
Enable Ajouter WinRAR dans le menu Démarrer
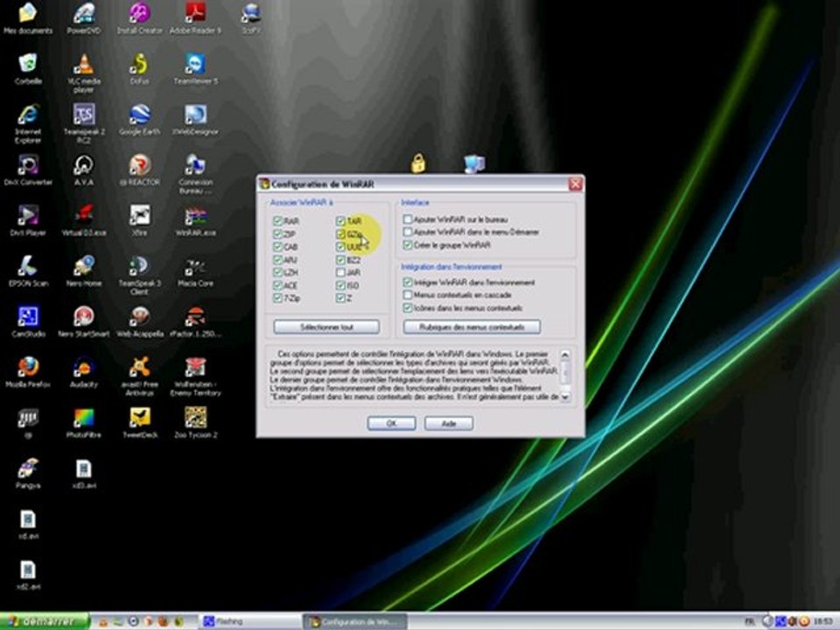coord(408,232)
